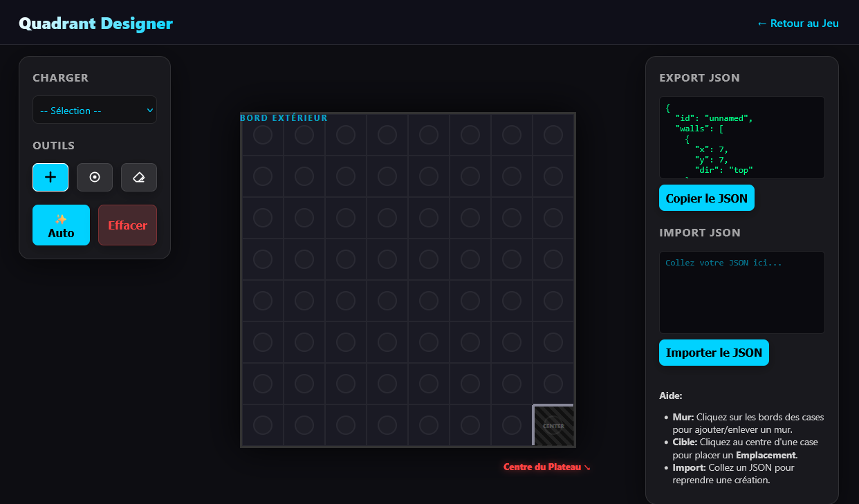This screenshot has width=859, height=504.
Task: Click the exported JSON code preview
Action: coord(741,137)
